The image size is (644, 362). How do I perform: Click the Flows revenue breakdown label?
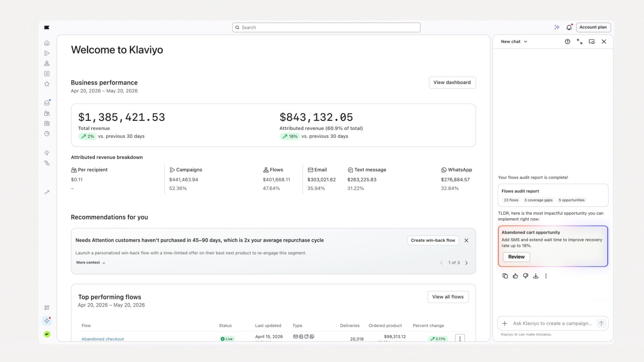273,170
